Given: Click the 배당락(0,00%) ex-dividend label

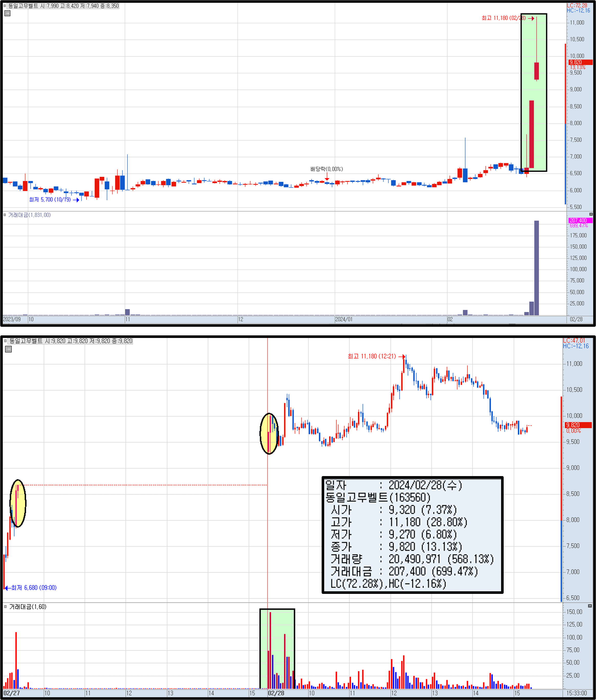Looking at the screenshot, I should 326,169.
